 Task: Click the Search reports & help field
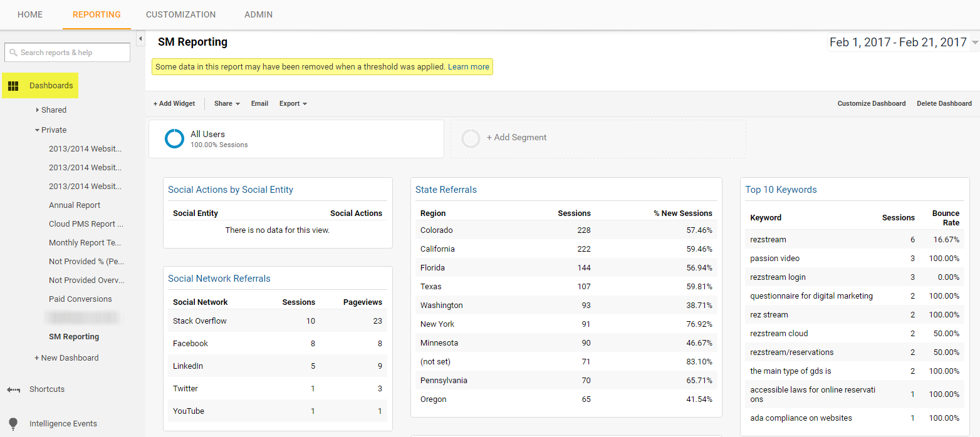67,52
